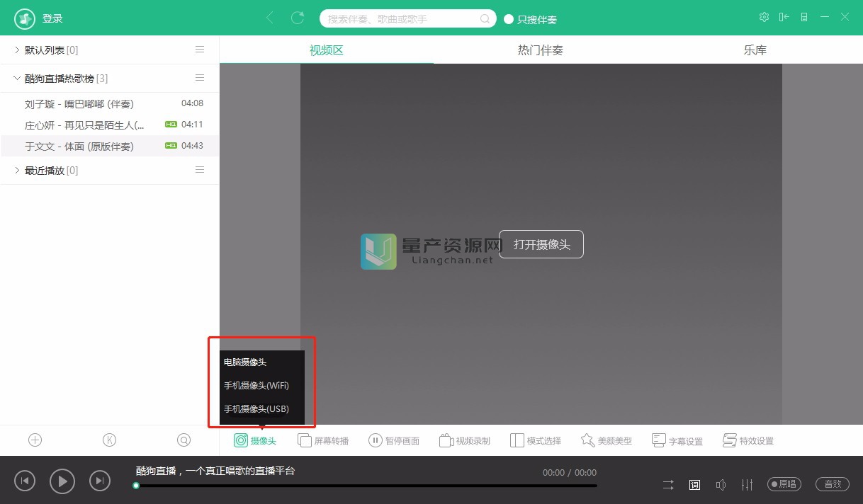
Task: Switch to the 热门伴奏 tab
Action: point(541,50)
